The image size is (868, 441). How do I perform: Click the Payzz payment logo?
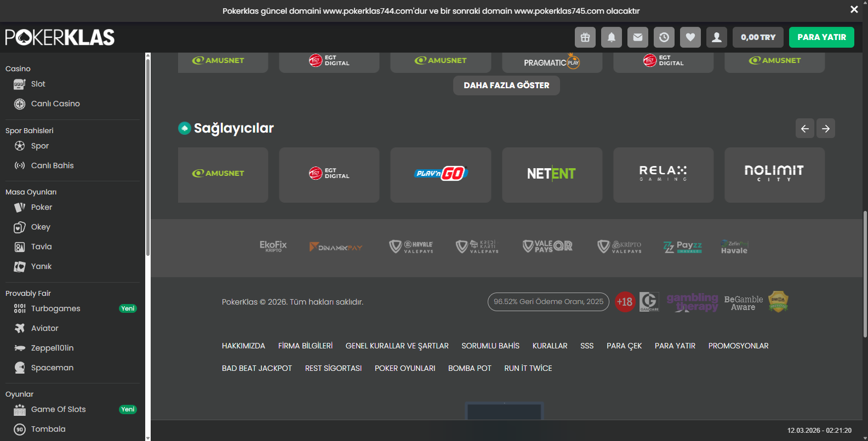point(683,247)
